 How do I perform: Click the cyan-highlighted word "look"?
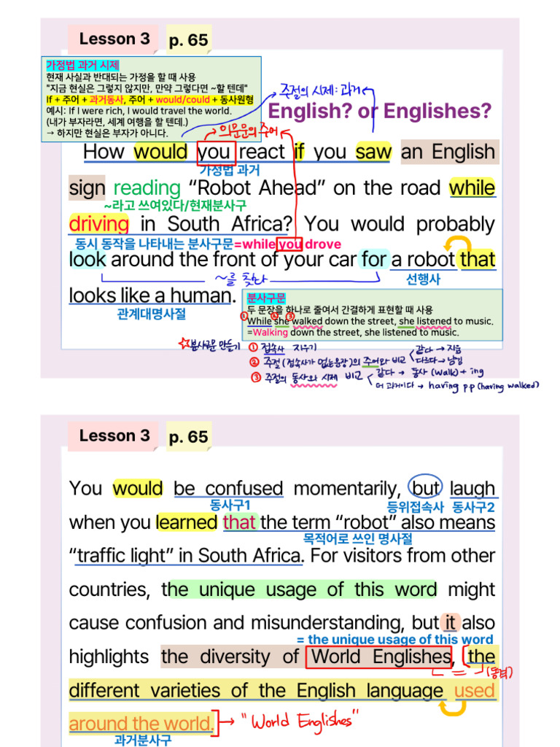point(87,260)
